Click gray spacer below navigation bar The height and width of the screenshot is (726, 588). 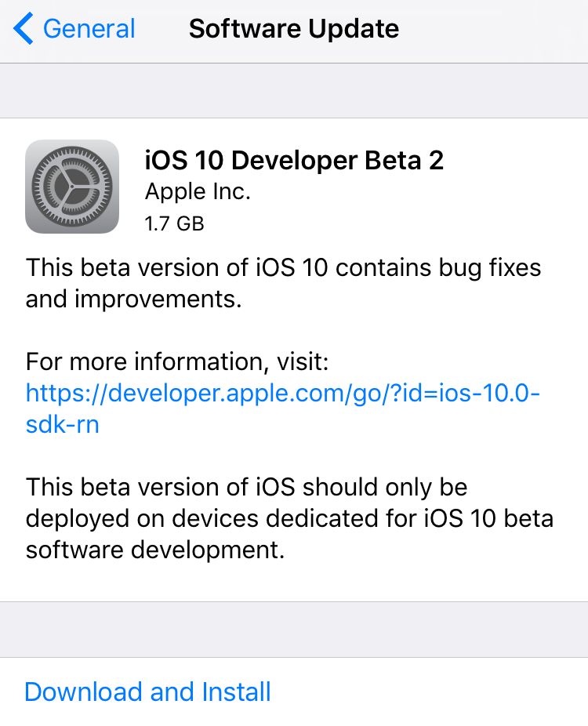pyautogui.click(x=294, y=90)
